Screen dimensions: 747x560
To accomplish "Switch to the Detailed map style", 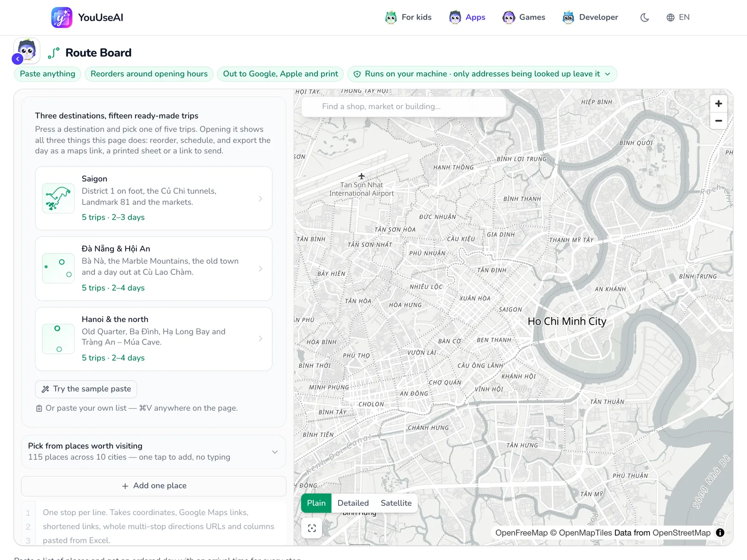I will (353, 503).
